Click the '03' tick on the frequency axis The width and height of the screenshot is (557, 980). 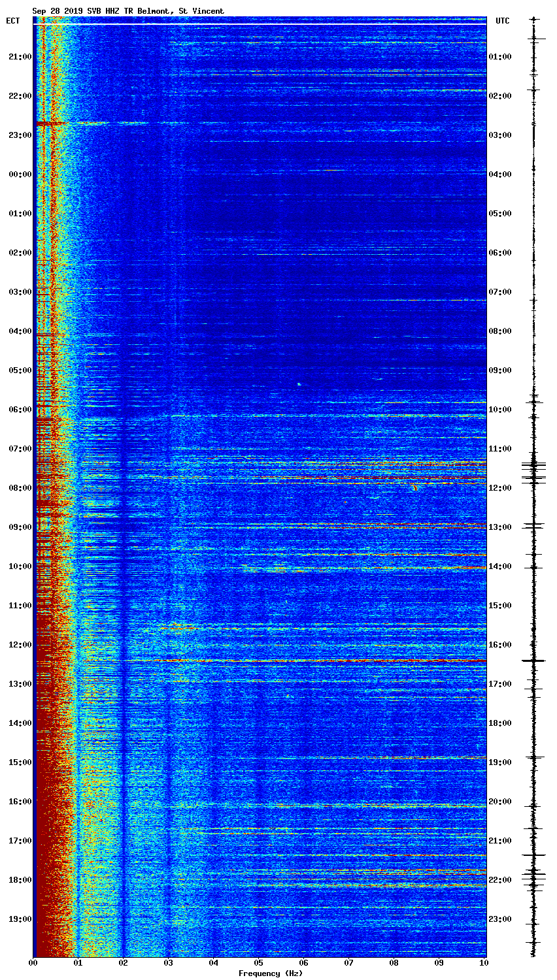click(x=168, y=962)
